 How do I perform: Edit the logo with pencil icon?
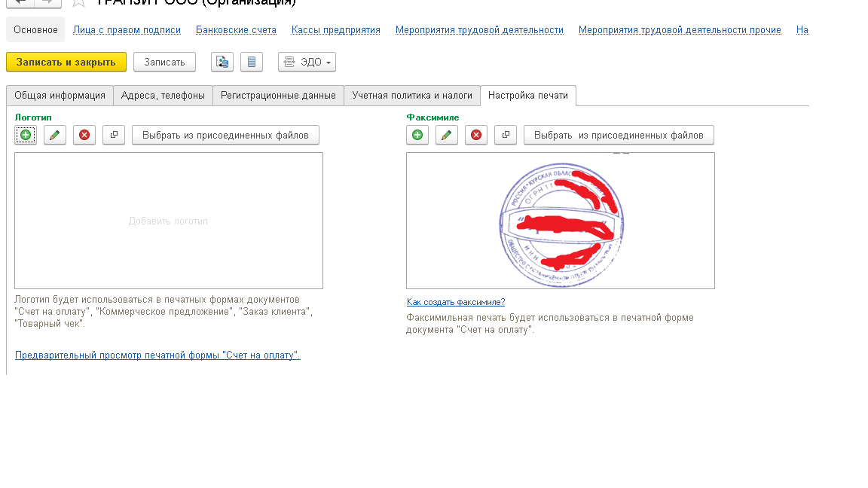coord(55,136)
